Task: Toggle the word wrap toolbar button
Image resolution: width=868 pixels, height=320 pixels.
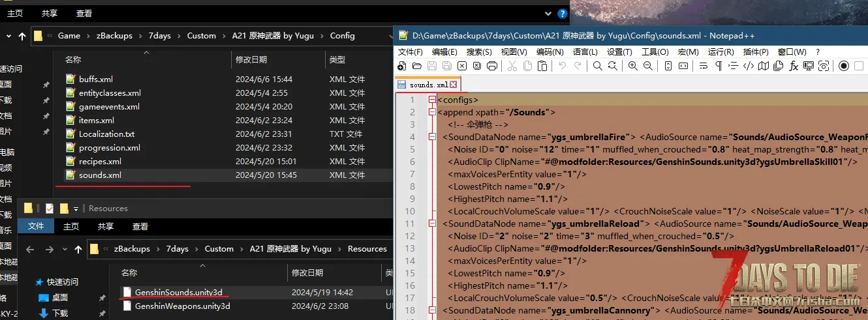Action: [703, 66]
